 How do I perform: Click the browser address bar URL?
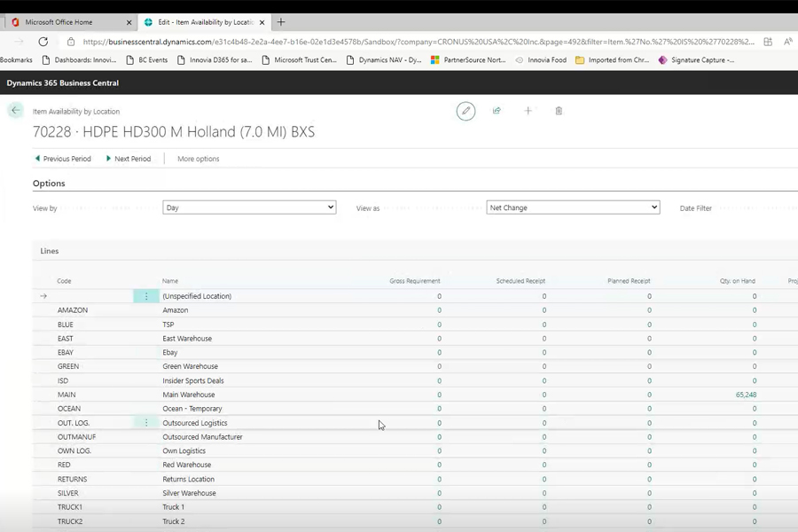tap(419, 42)
